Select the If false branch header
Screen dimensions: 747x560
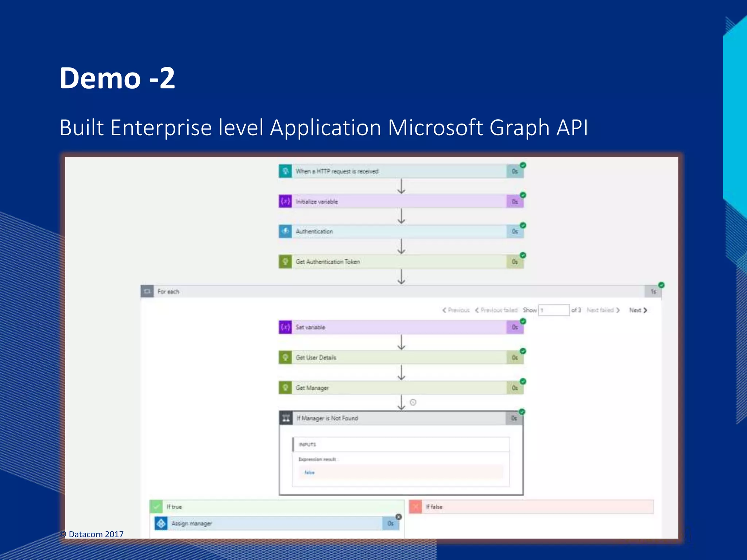531,507
